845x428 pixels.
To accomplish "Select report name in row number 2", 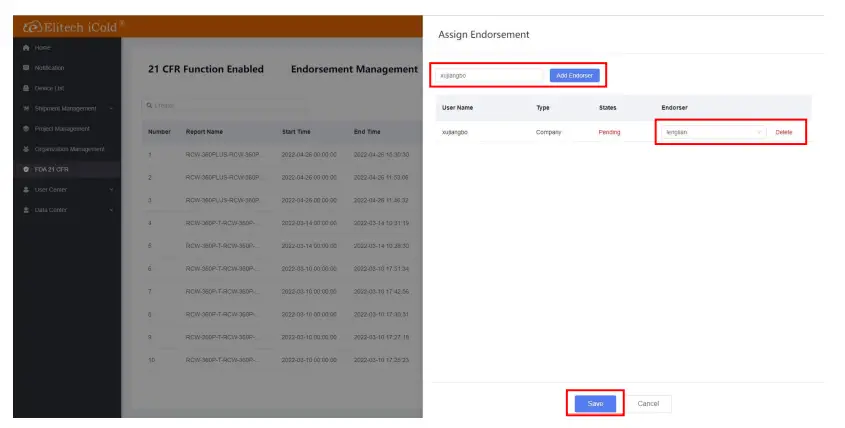I will [223, 177].
